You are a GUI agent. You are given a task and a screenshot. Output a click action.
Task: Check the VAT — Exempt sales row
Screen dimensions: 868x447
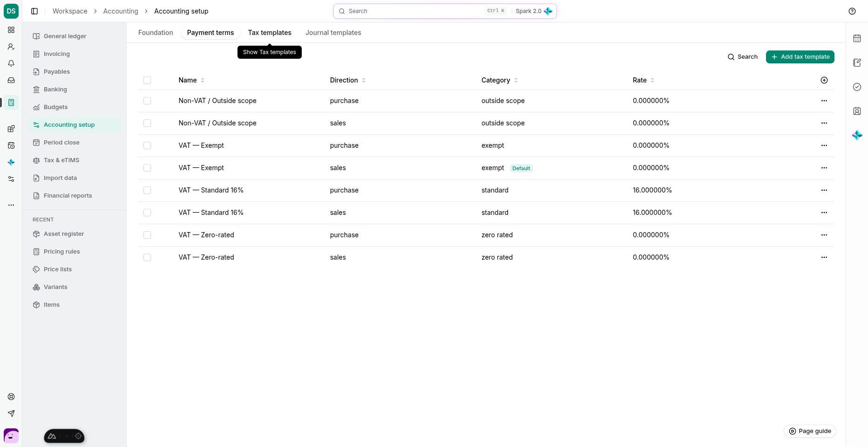(x=147, y=168)
